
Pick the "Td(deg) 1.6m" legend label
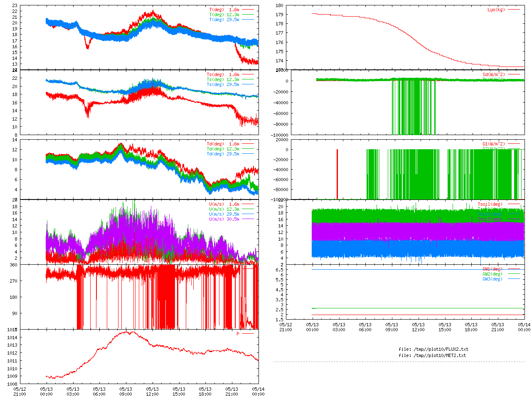tap(223, 144)
